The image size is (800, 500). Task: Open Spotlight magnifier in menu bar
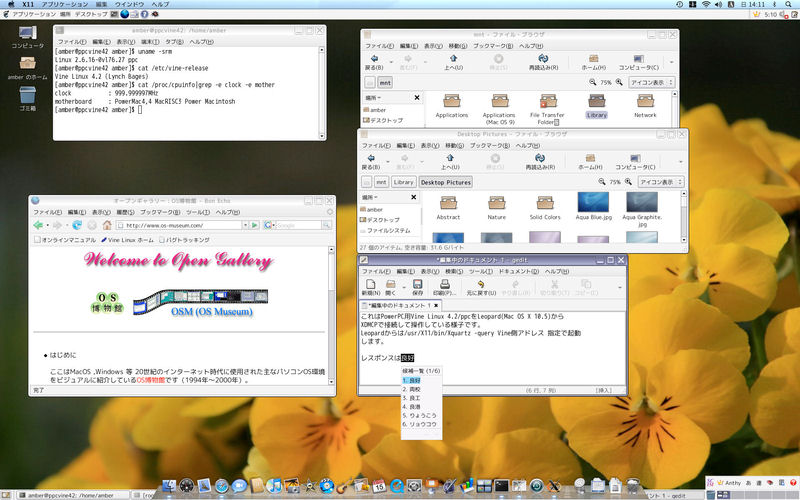[788, 4]
